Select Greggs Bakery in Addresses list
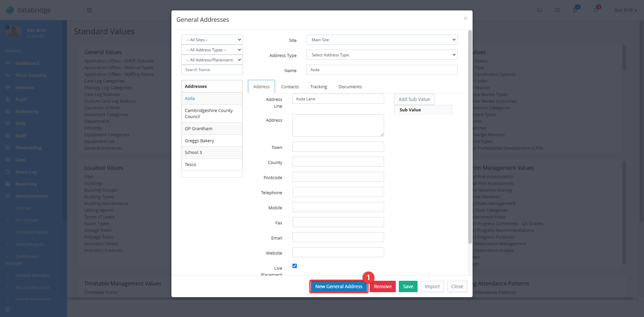 click(x=212, y=141)
